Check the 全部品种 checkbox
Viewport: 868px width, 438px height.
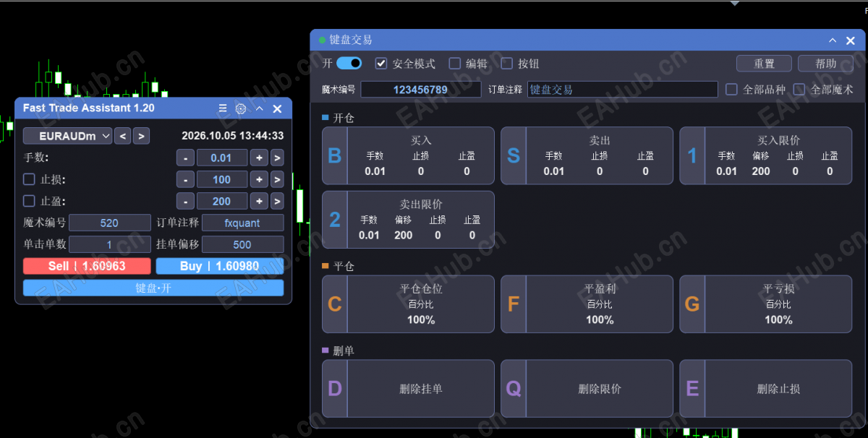point(731,90)
